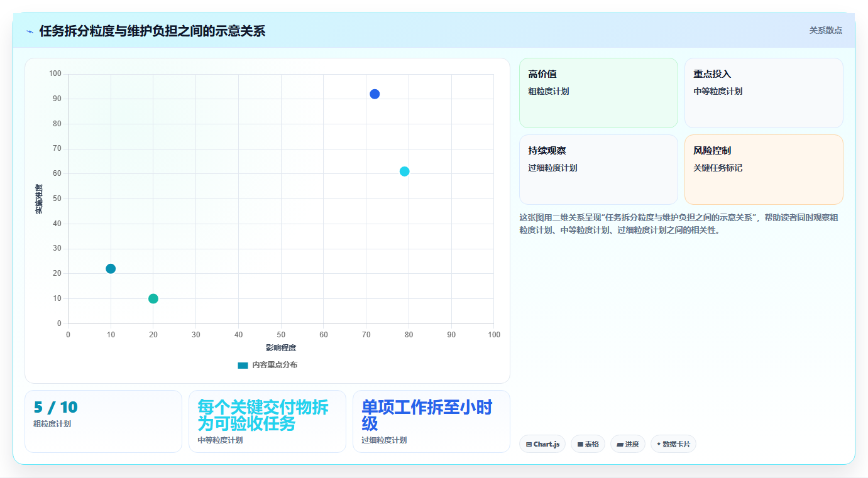Click the 关键任务标记 text
Image resolution: width=868 pixels, height=478 pixels.
click(x=718, y=168)
